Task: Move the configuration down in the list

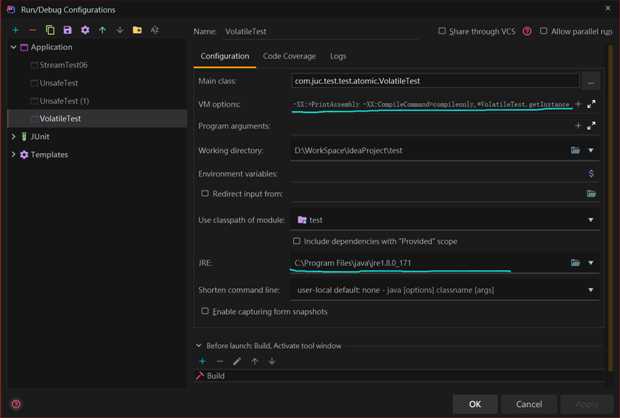Action: pos(120,30)
